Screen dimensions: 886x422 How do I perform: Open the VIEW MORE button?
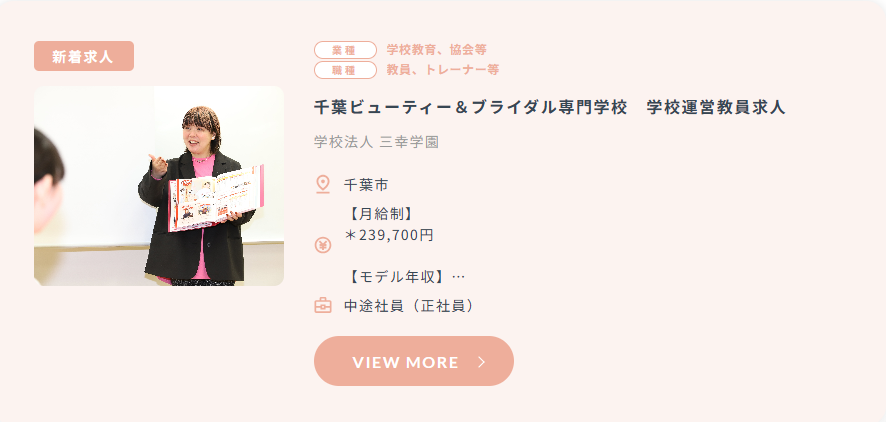(414, 361)
